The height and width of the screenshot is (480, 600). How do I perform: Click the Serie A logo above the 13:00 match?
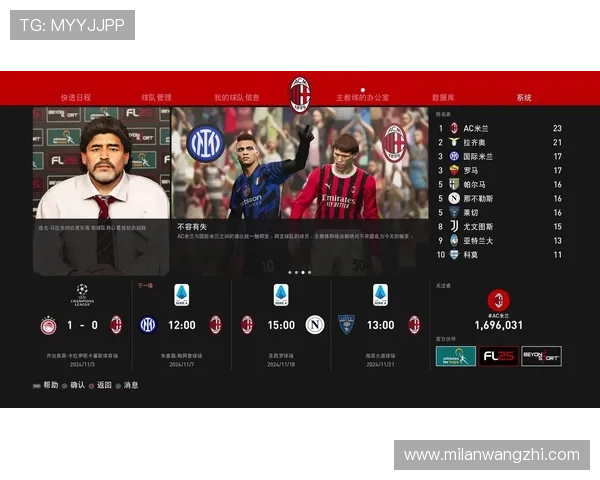tap(380, 295)
